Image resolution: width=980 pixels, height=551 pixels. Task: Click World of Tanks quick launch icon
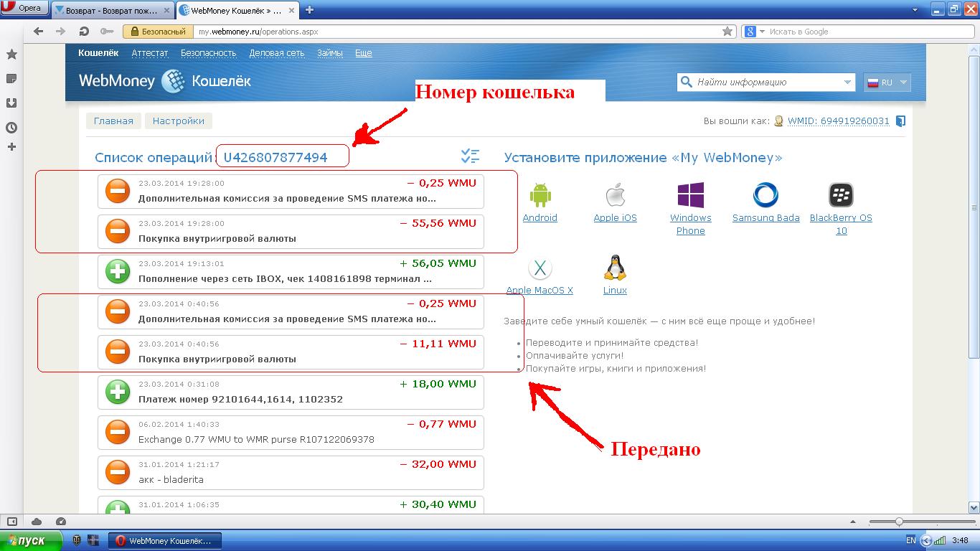click(x=77, y=540)
